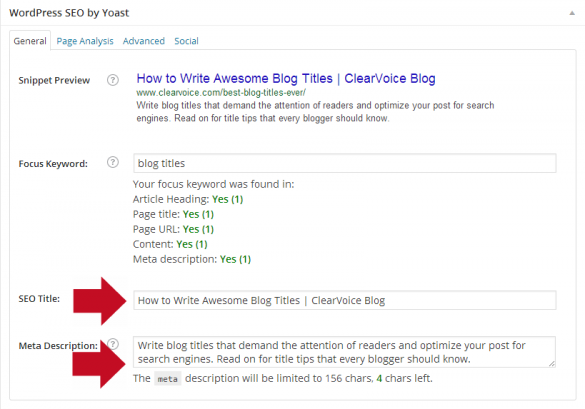585x409 pixels.
Task: Grab the Meta Description resize handle
Action: coord(552,364)
